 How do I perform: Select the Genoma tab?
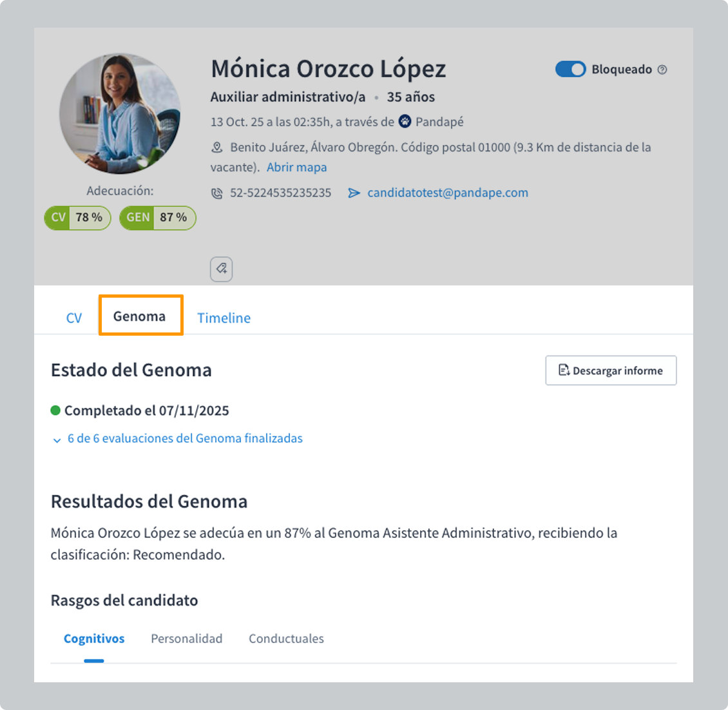[140, 315]
